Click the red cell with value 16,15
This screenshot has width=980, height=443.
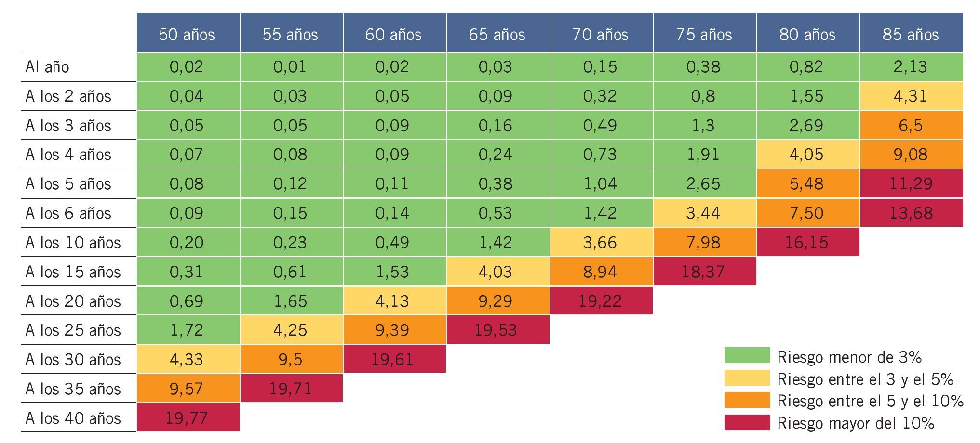807,242
